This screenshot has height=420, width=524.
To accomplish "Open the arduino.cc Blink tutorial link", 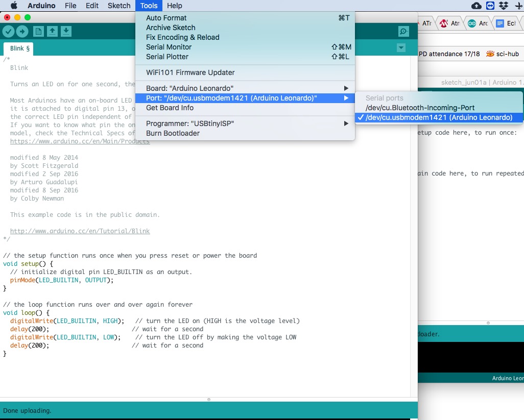I will click(x=79, y=231).
